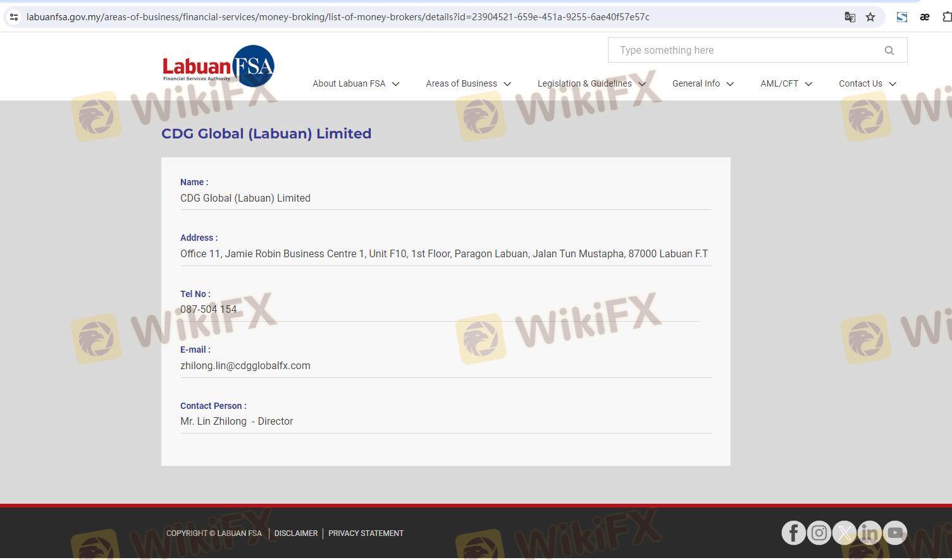Open the General Info menu
The image size is (952, 560).
pyautogui.click(x=703, y=83)
